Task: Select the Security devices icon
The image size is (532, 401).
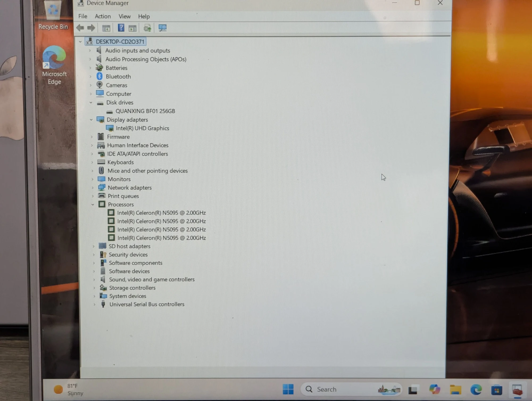Action: pos(103,255)
